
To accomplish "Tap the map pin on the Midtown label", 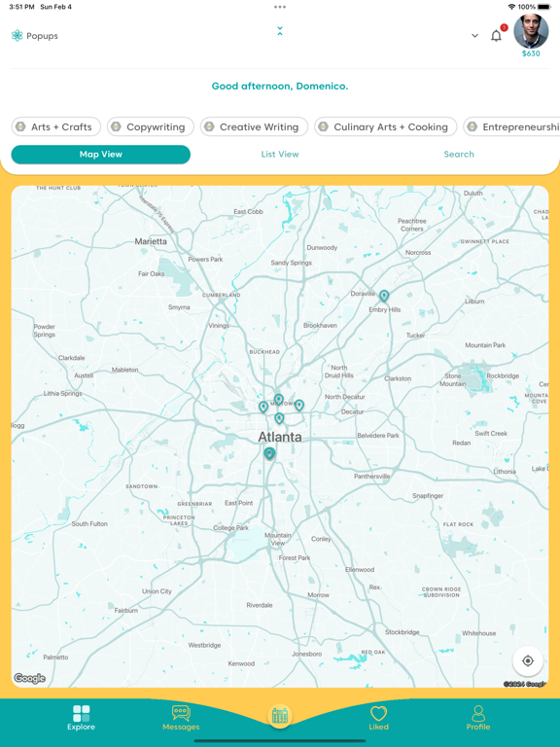I will click(x=279, y=400).
